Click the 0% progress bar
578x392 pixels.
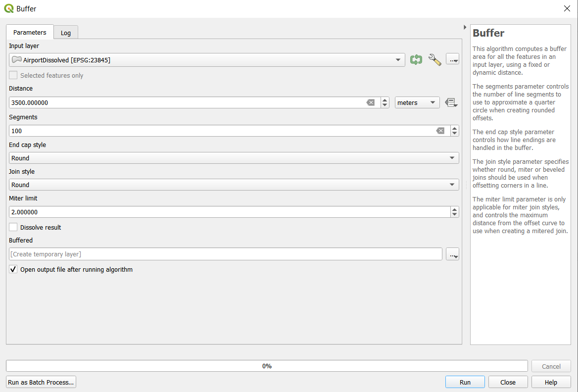click(x=267, y=366)
